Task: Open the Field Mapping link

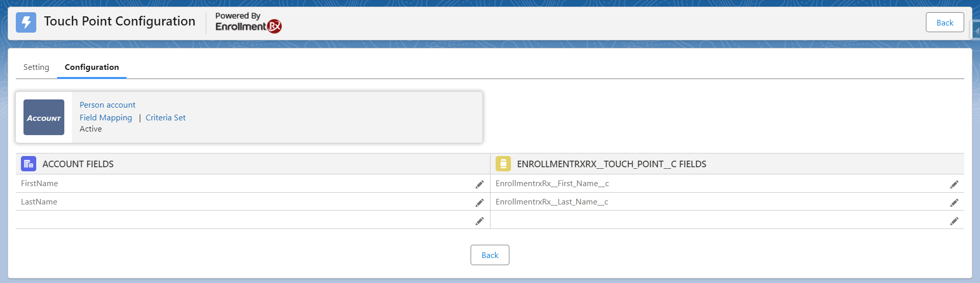Action: (x=106, y=118)
